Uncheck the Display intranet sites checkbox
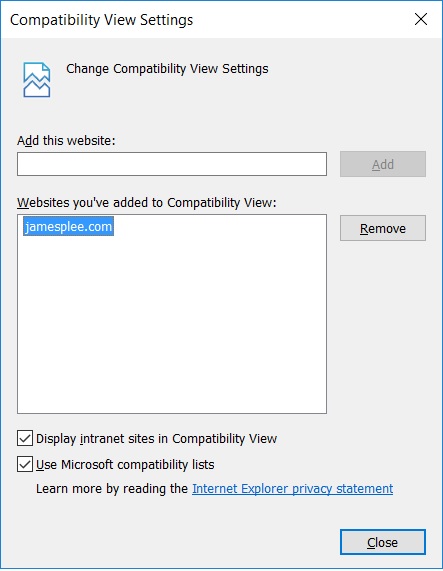Screen dimensions: 443x571 [x=25, y=438]
